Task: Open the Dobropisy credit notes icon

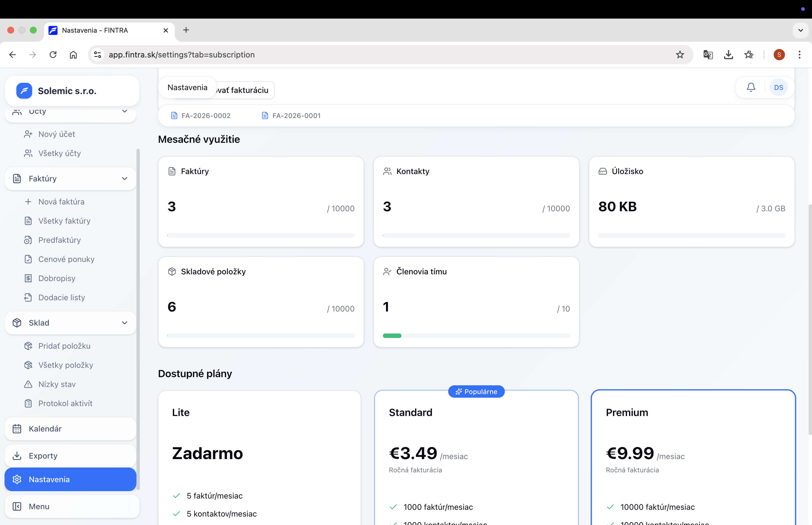Action: coord(28,278)
